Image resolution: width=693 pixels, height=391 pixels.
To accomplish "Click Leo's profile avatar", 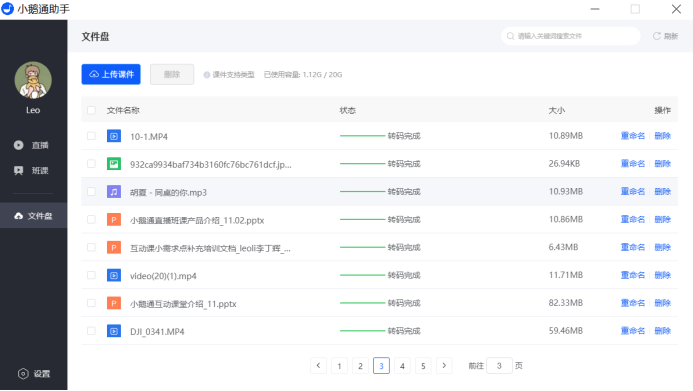I will pos(33,80).
